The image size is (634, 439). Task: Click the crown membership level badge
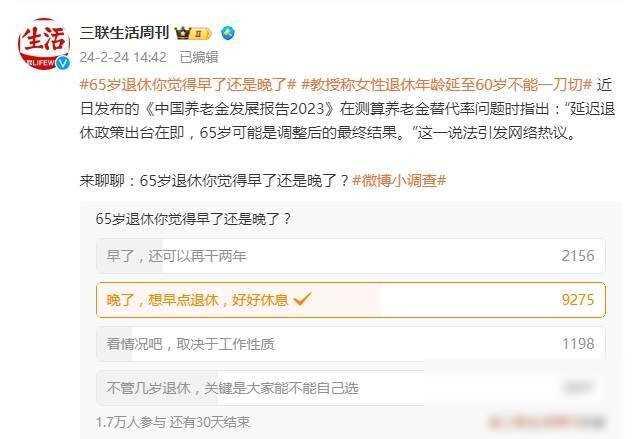click(193, 33)
